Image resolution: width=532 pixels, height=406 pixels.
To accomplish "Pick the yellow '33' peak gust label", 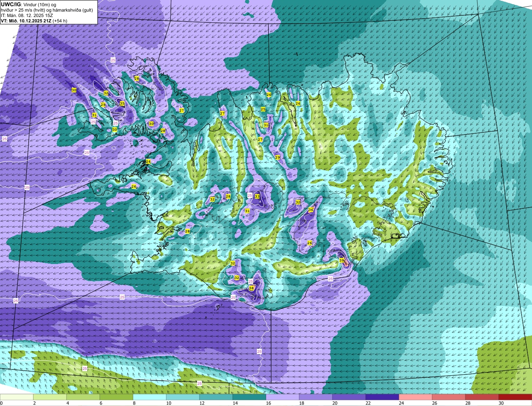I will point(257,196).
